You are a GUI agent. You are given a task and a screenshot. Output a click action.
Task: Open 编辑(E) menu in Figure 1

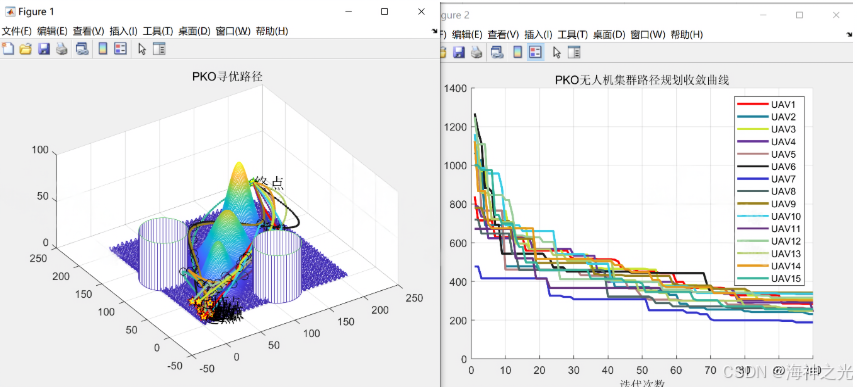52,31
